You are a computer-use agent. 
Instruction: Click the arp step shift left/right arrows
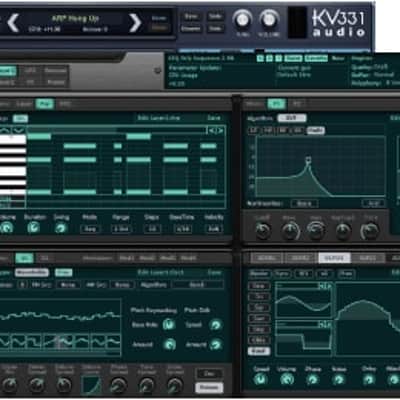coord(215,131)
